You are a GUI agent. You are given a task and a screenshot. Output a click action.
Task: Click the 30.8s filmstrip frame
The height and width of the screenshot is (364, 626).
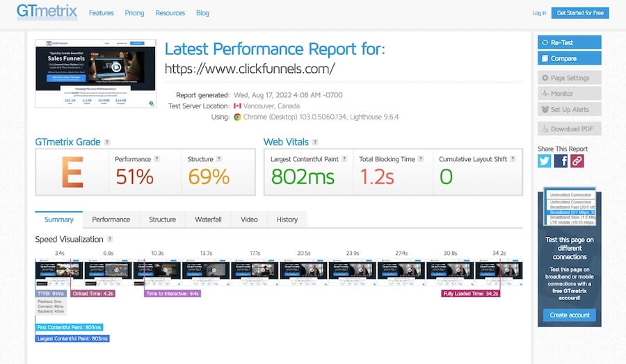pyautogui.click(x=450, y=273)
